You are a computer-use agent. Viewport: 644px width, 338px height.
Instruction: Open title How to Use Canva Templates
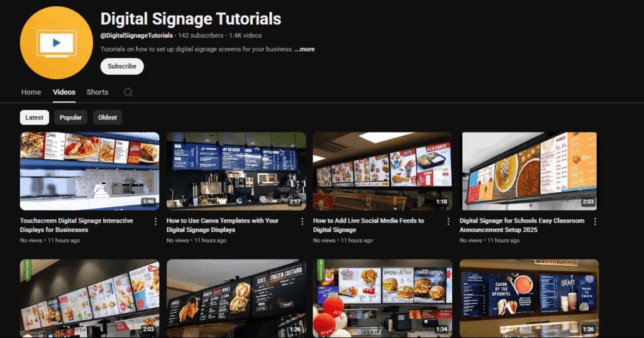click(222, 225)
